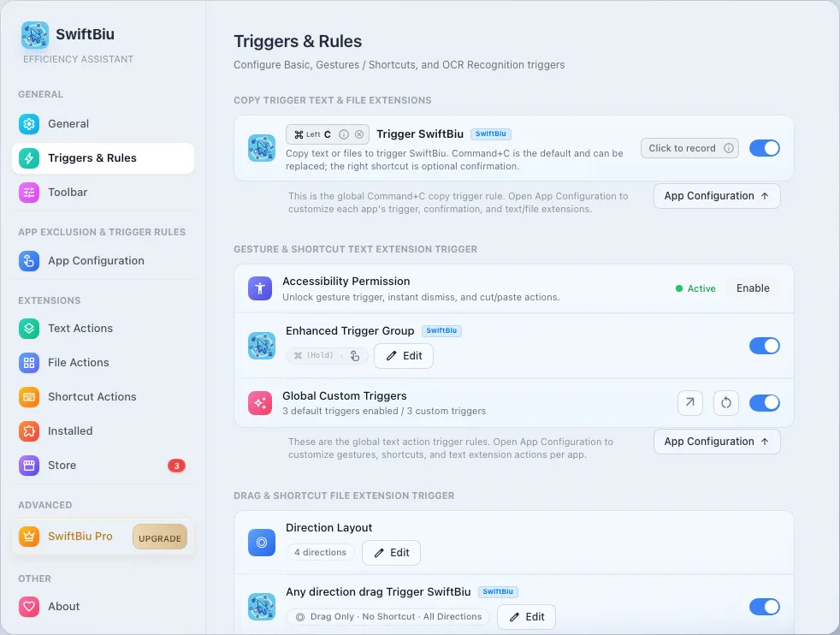Viewport: 840px width, 635px height.
Task: Open the Installed extensions page
Action: click(103, 431)
